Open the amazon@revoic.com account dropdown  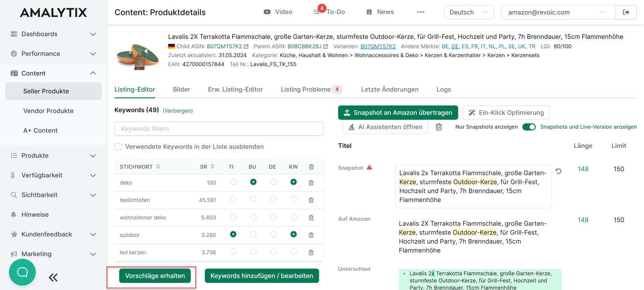(558, 12)
